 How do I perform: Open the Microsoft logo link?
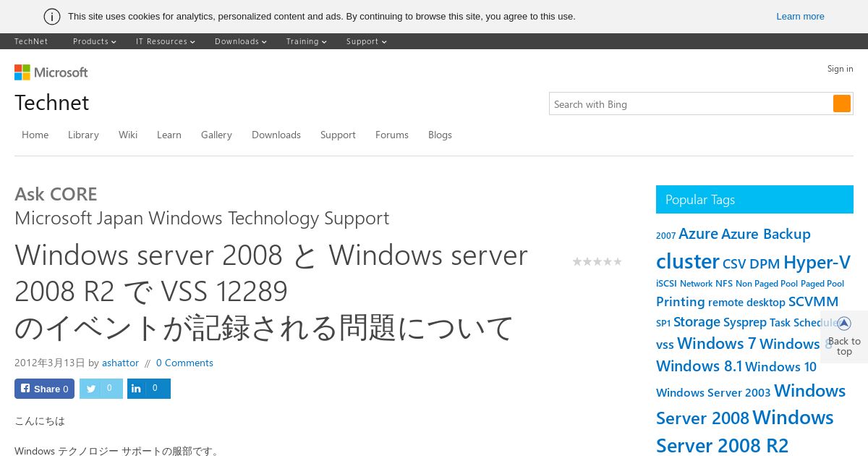point(51,72)
